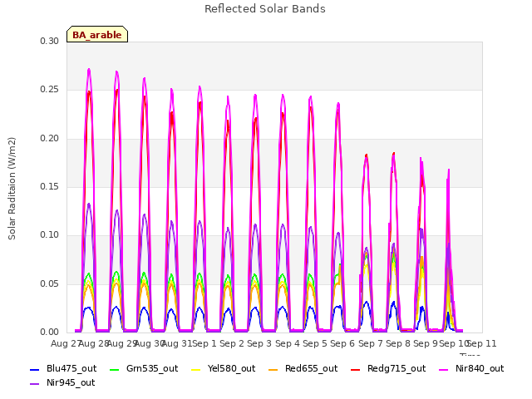Click the blue Blu475_out legend swatch
The height and width of the screenshot is (399, 532).
click(x=35, y=369)
